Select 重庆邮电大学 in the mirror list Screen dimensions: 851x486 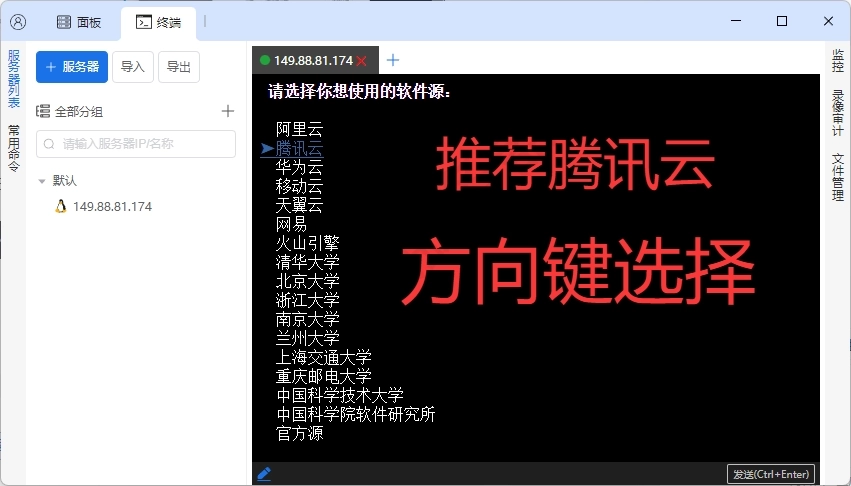click(323, 376)
